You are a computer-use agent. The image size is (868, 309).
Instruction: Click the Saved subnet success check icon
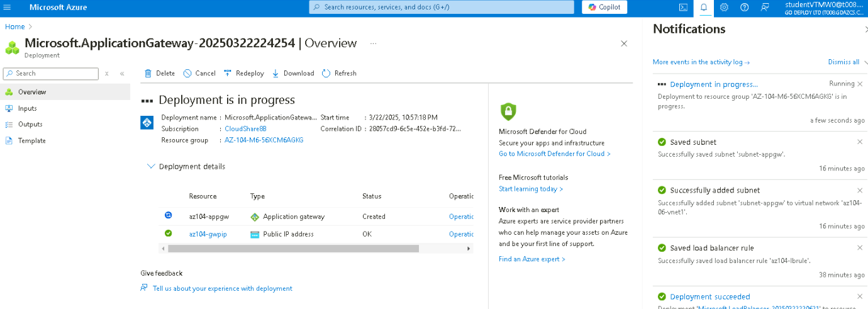coord(662,142)
